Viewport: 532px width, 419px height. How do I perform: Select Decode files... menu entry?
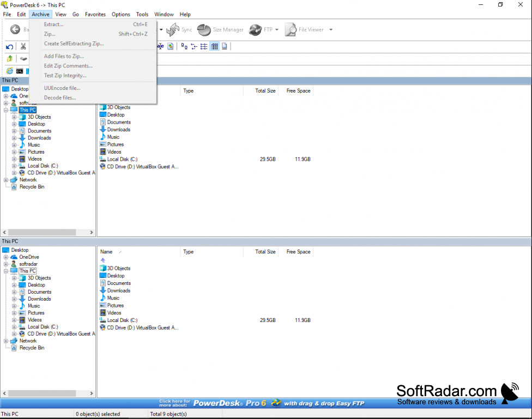click(x=93, y=98)
